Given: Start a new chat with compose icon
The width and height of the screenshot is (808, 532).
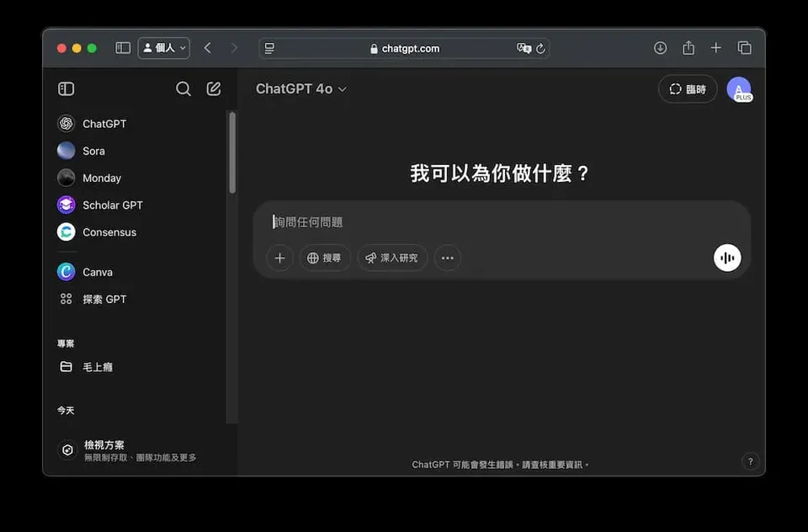Looking at the screenshot, I should coord(214,88).
